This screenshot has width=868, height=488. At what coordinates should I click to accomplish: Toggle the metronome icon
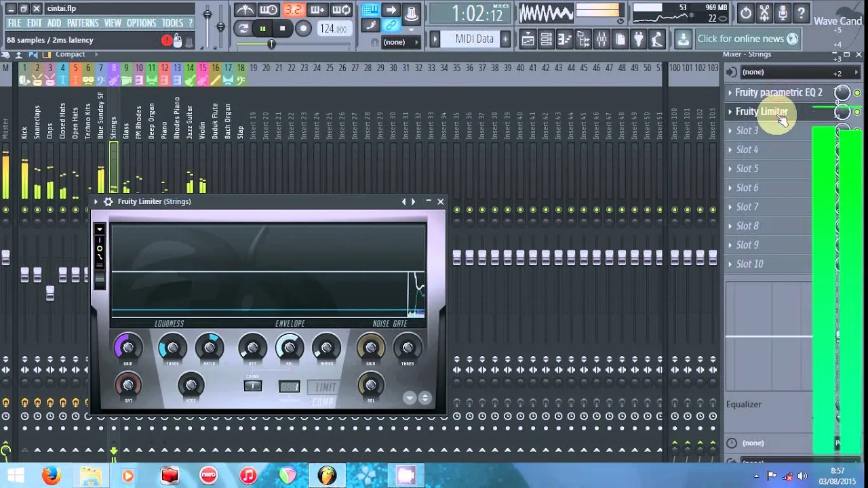pyautogui.click(x=245, y=10)
